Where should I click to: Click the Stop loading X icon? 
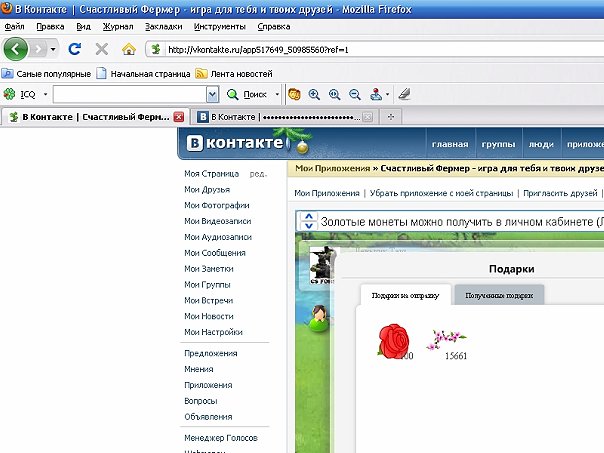coord(102,49)
